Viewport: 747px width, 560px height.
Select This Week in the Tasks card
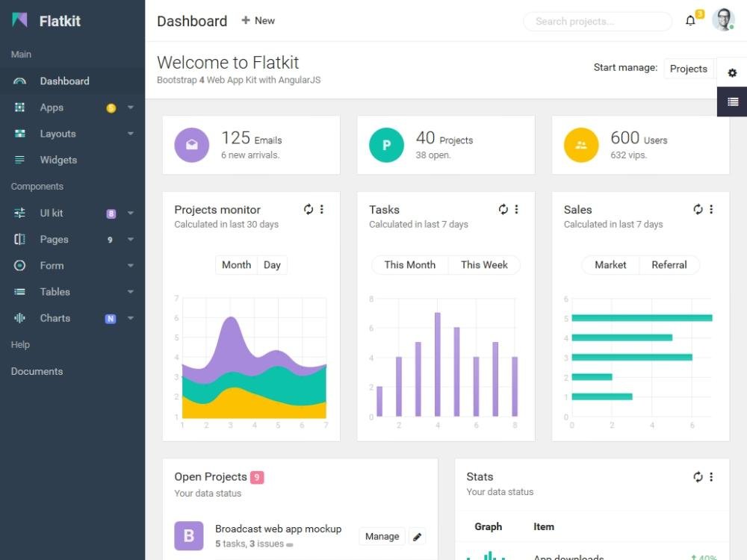click(484, 265)
